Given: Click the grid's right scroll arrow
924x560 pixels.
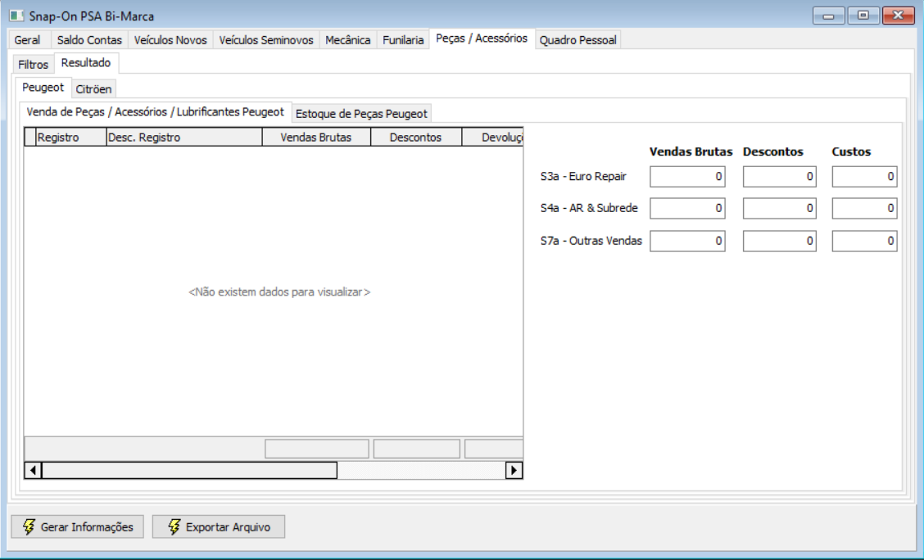Looking at the screenshot, I should tap(514, 470).
